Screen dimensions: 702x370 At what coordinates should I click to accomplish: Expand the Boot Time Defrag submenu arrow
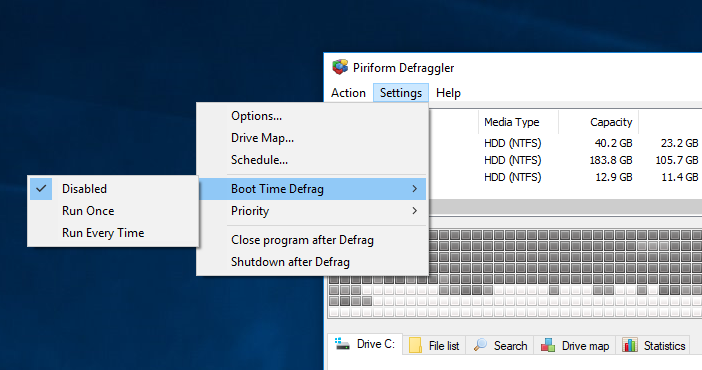(x=415, y=189)
